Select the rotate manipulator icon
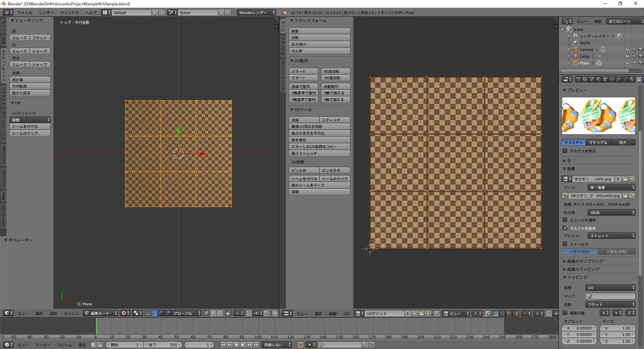The height and width of the screenshot is (349, 644). click(161, 313)
